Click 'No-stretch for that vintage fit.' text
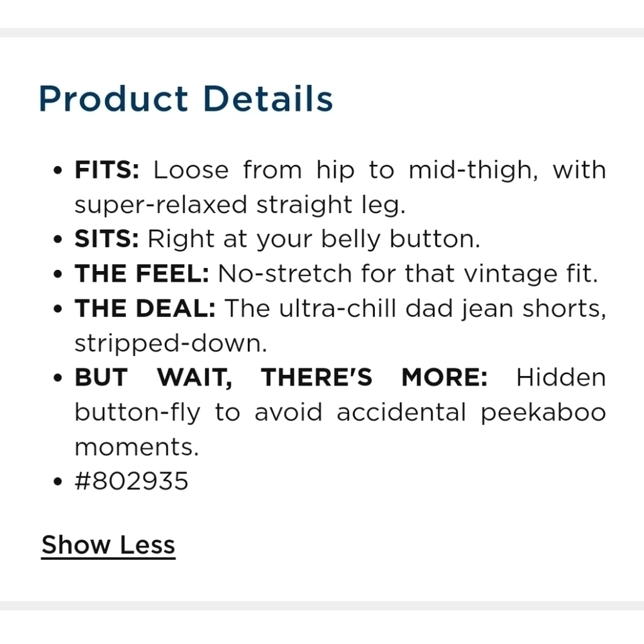The height and width of the screenshot is (644, 644). (408, 274)
